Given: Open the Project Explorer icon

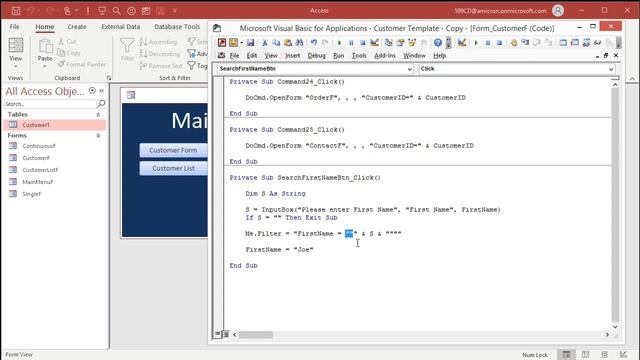Looking at the screenshot, I should coord(389,42).
